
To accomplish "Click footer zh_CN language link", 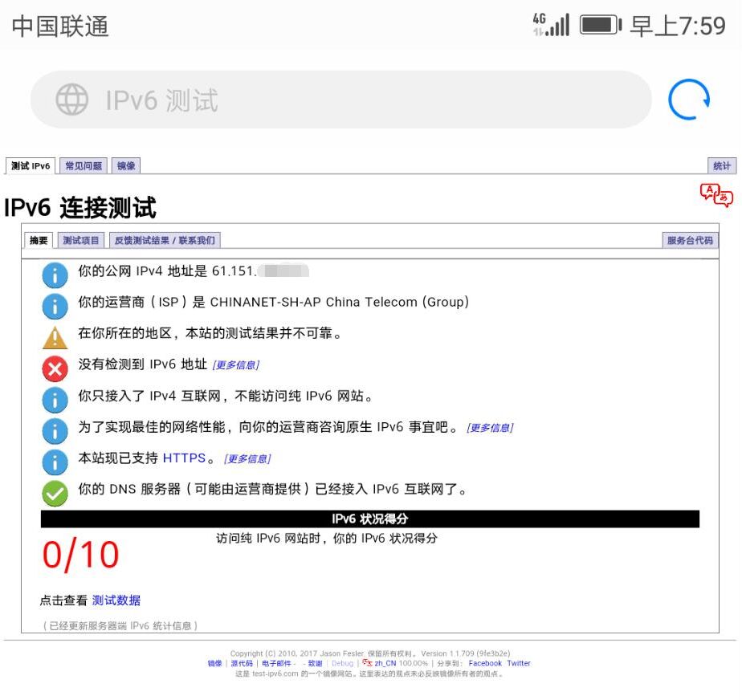I will (385, 663).
